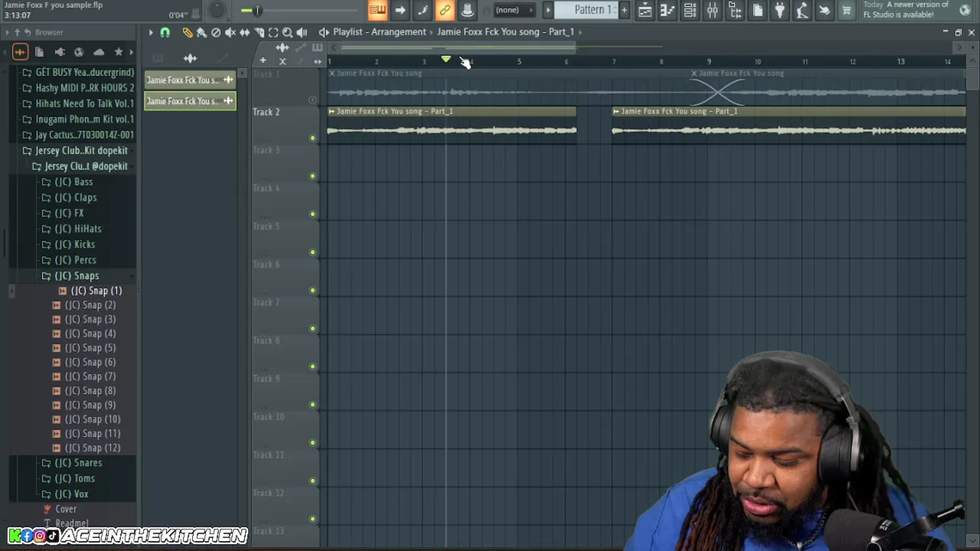Select the Playback speaker tool
This screenshot has width=980, height=551.
pyautogui.click(x=302, y=32)
